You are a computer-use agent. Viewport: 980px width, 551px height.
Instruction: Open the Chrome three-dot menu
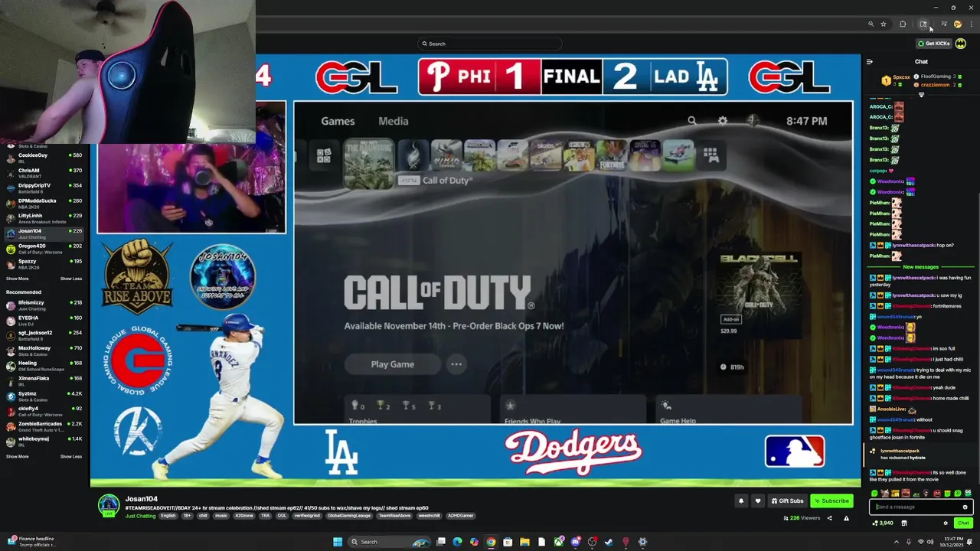(972, 24)
